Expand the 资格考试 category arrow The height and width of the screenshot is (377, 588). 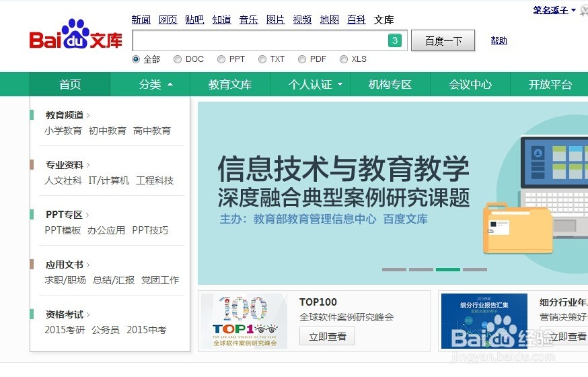tap(88, 315)
